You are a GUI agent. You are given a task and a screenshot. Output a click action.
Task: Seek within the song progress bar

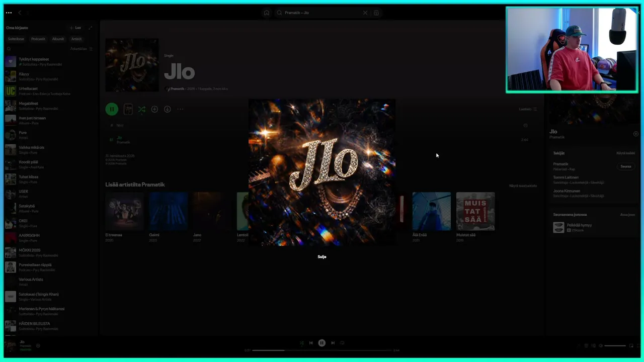tap(322, 350)
